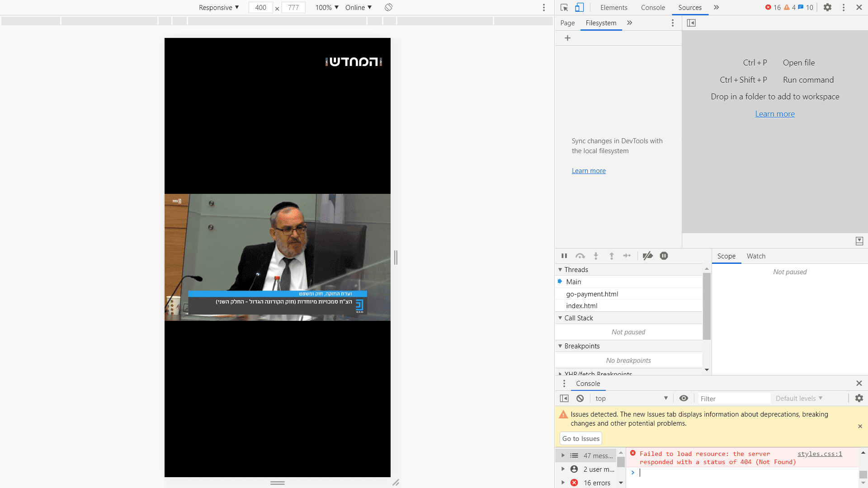868x488 pixels.
Task: Open styles.css:1 source link
Action: 819,454
